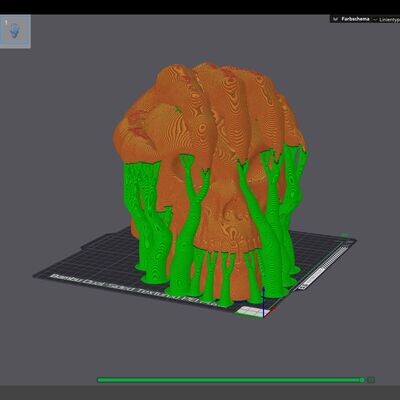Select the plate 1 thumbnail
The height and width of the screenshot is (400, 400).
[x=15, y=31]
